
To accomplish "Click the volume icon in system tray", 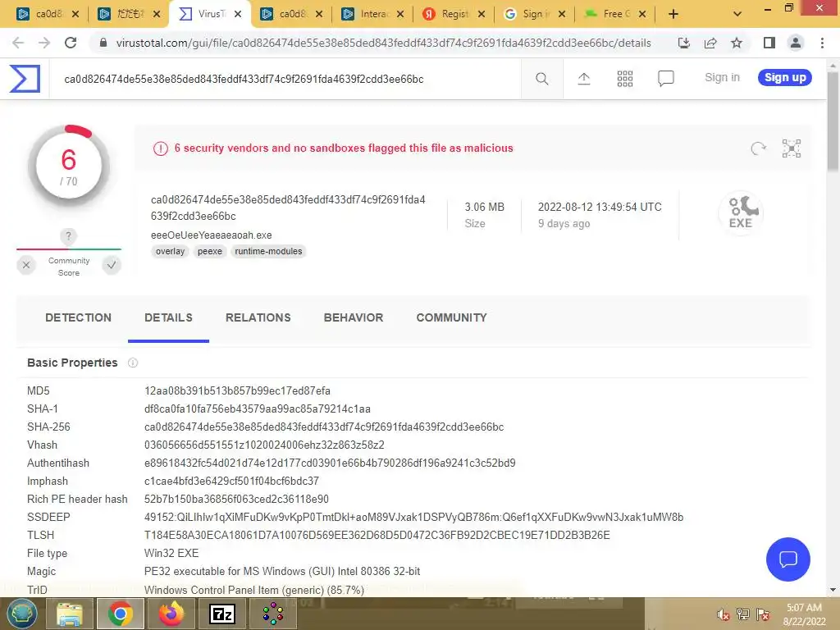I will pos(724,614).
